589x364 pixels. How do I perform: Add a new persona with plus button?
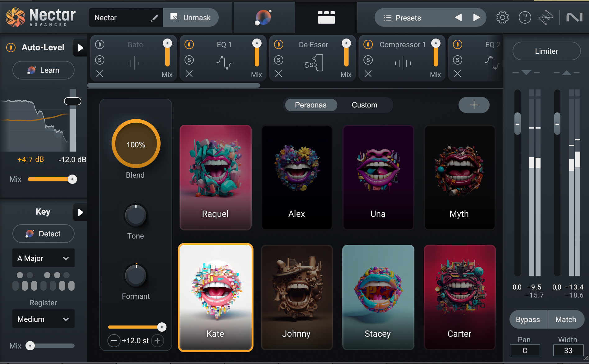pos(474,105)
